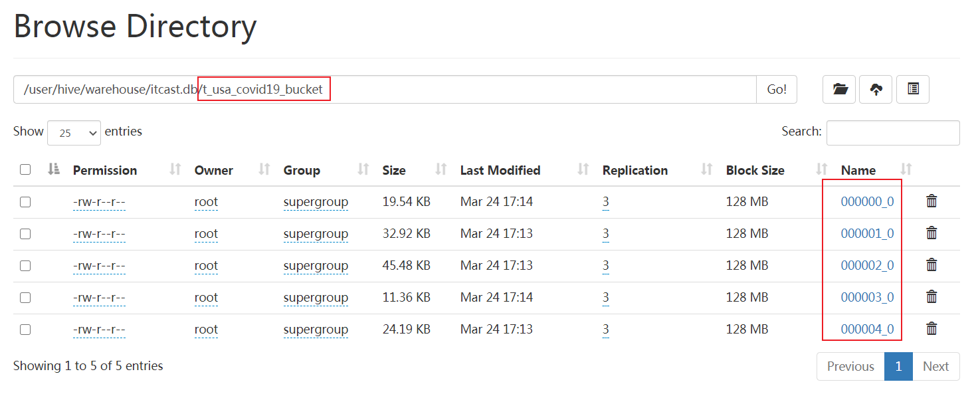The image size is (980, 400).
Task: Sort by Name column arrows
Action: tap(906, 169)
